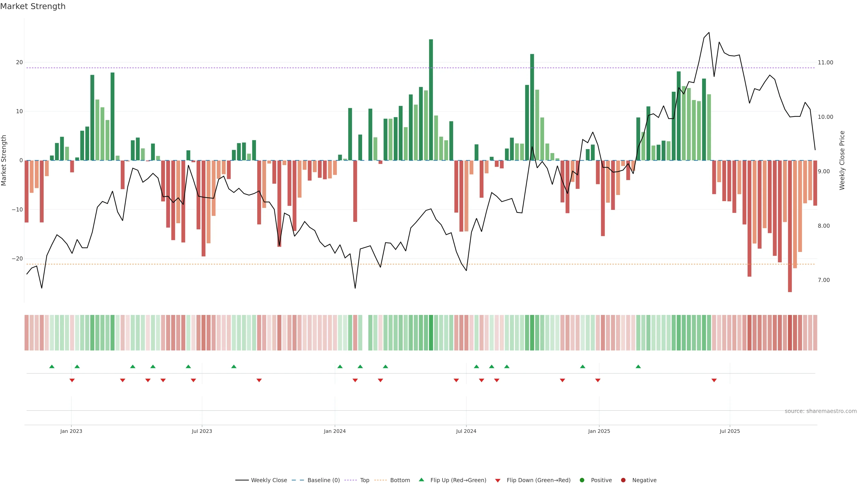
Task: Click the Market Strength chart title
Action: click(x=33, y=6)
